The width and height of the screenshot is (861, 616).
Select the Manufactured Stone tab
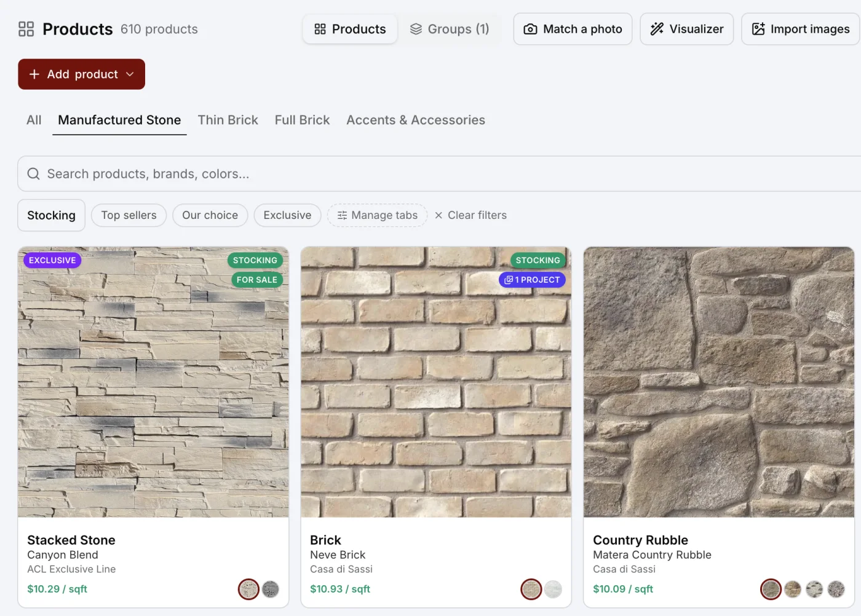pyautogui.click(x=119, y=120)
